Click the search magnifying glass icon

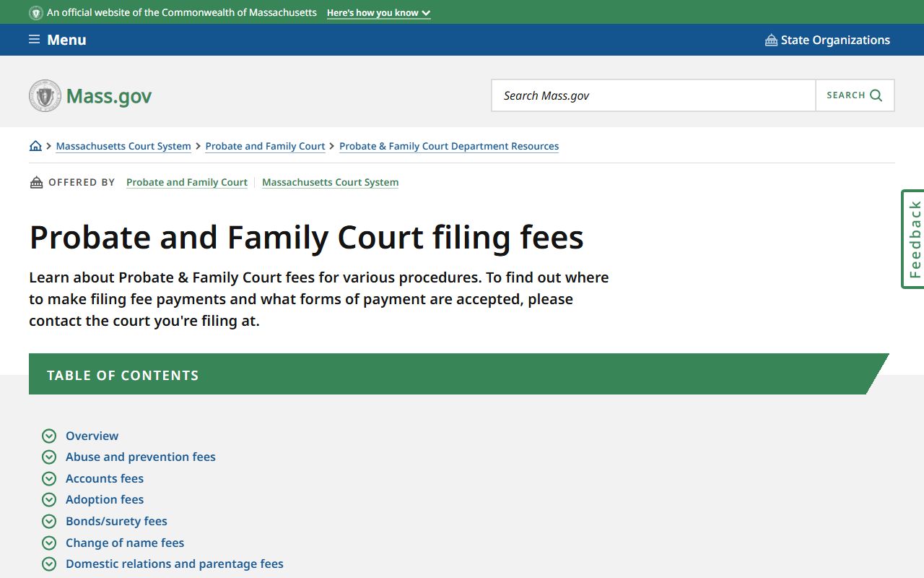pyautogui.click(x=876, y=95)
